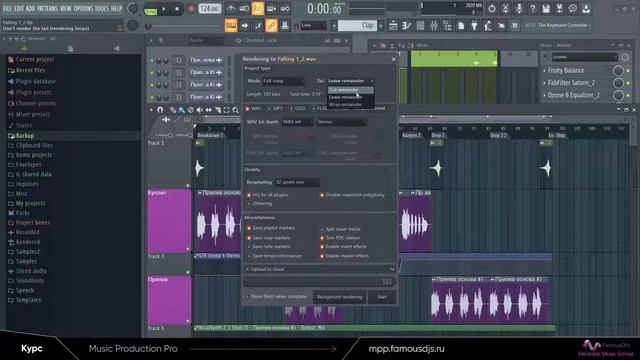Adjust the main volume slider in toolbar

184,26
